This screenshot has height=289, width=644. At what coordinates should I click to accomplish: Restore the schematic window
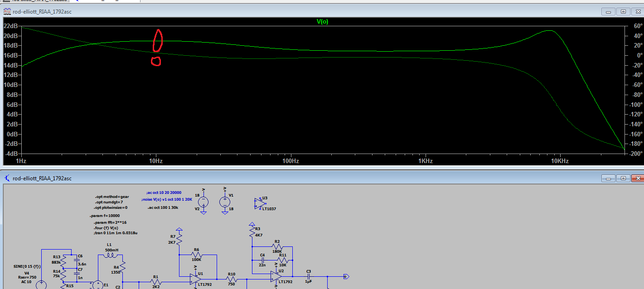623,178
